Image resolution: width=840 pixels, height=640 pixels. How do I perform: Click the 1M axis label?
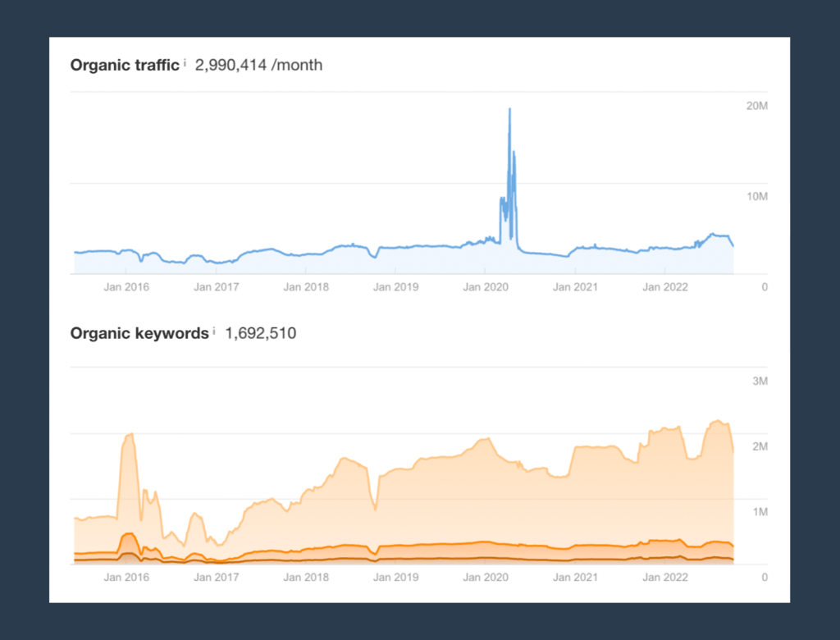pyautogui.click(x=760, y=512)
